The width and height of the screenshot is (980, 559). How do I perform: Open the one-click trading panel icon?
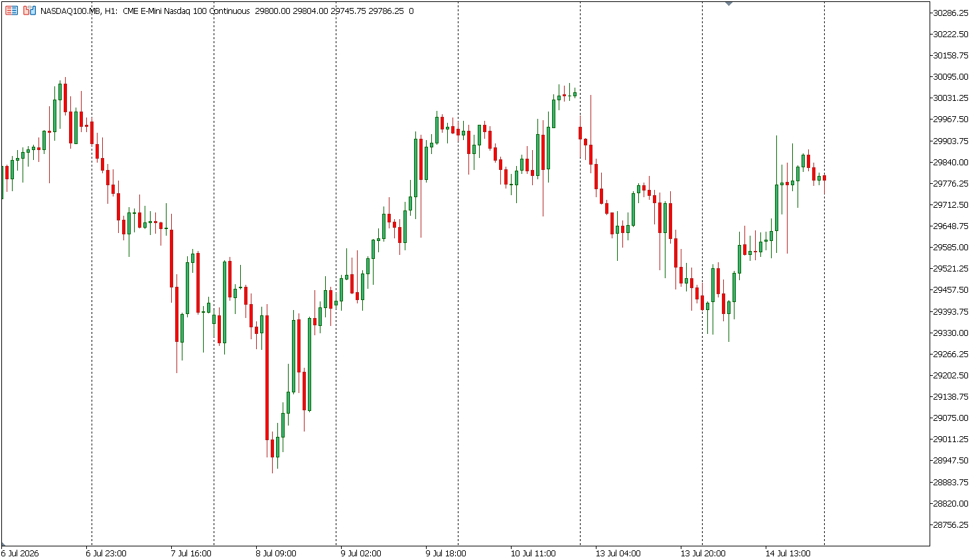(x=11, y=11)
